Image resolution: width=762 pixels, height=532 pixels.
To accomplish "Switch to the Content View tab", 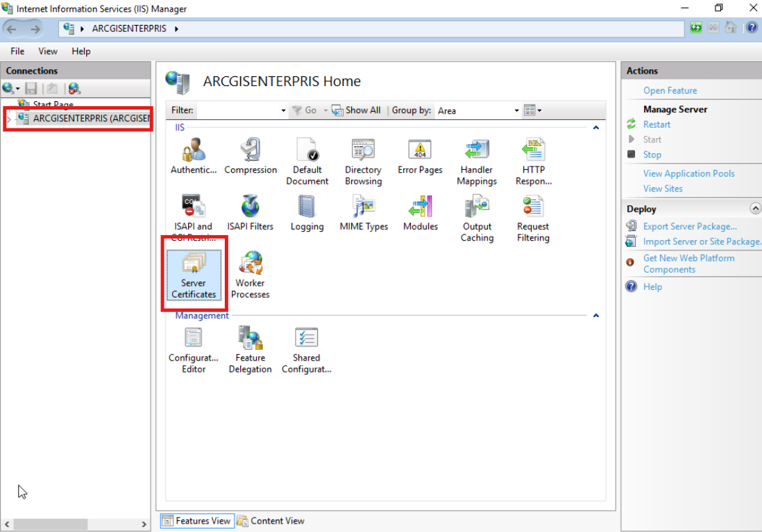I will pyautogui.click(x=271, y=521).
